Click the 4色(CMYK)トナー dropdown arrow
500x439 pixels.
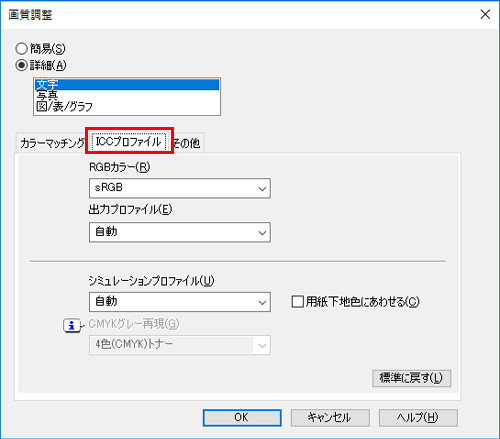[x=262, y=345]
